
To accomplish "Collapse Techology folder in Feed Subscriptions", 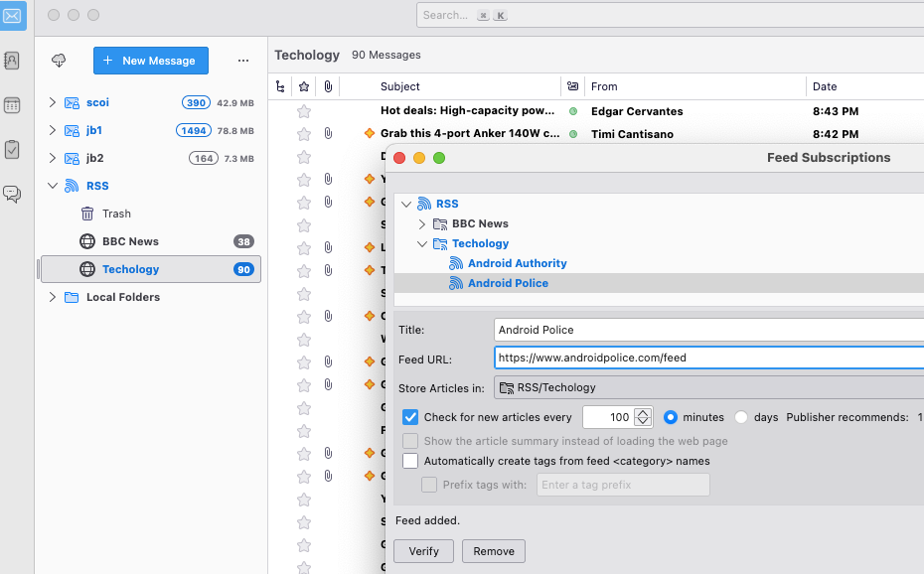I will pos(422,243).
